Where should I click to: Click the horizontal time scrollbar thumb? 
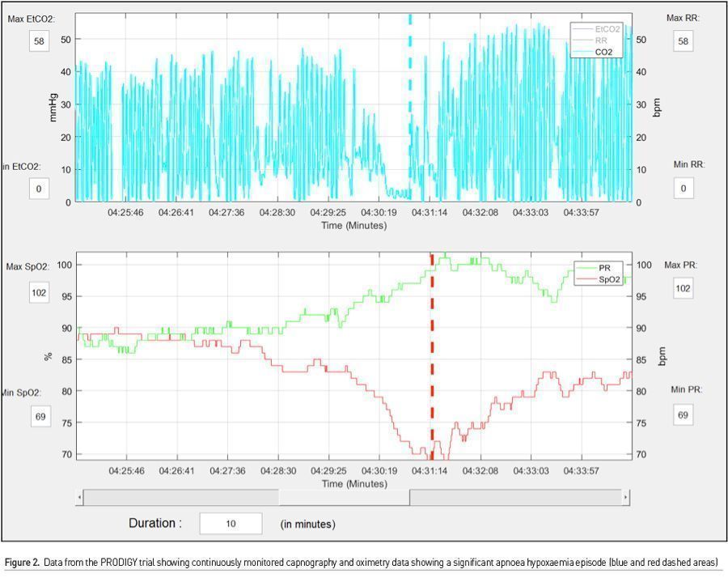(x=344, y=497)
